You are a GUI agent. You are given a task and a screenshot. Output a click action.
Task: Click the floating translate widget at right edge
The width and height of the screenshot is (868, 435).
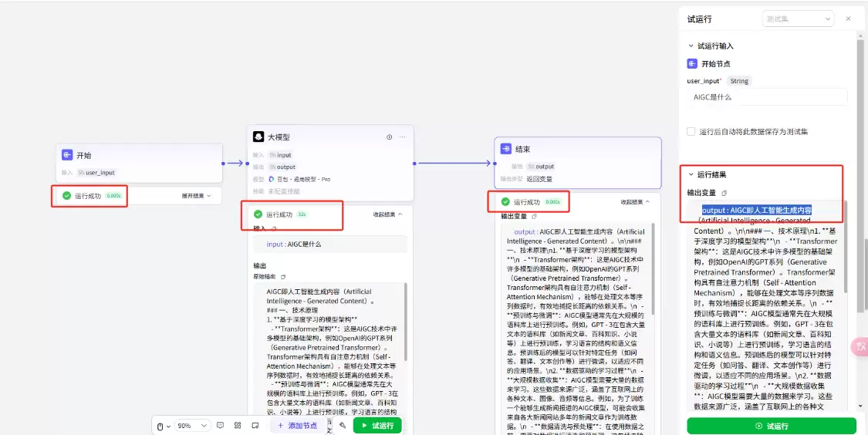point(860,346)
